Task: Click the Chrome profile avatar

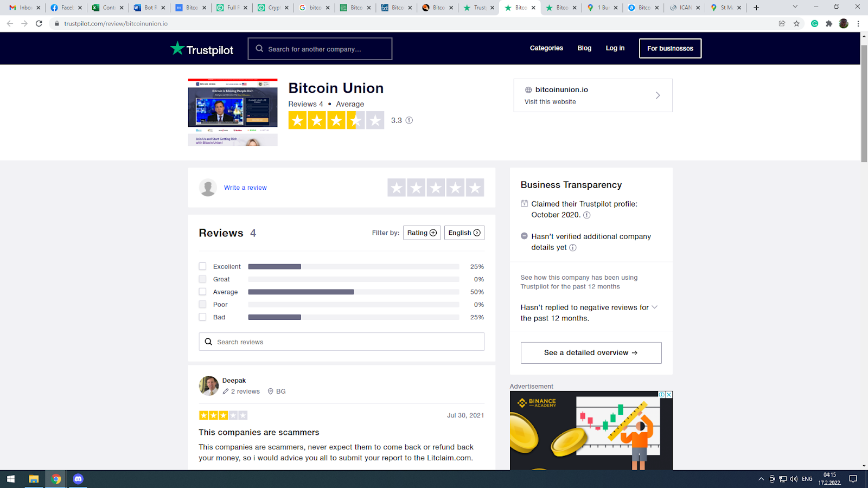Action: pos(844,23)
